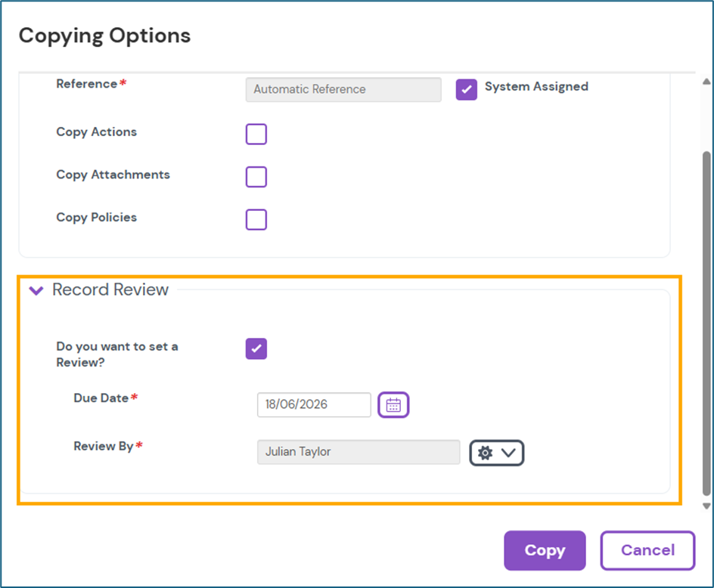The width and height of the screenshot is (714, 588).
Task: Enable the Copy Actions checkbox
Action: click(x=256, y=134)
